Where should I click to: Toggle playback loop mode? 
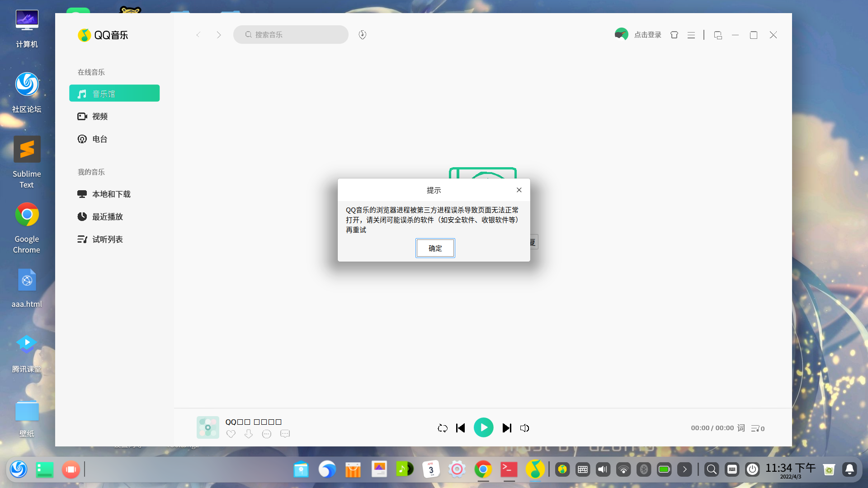click(443, 428)
